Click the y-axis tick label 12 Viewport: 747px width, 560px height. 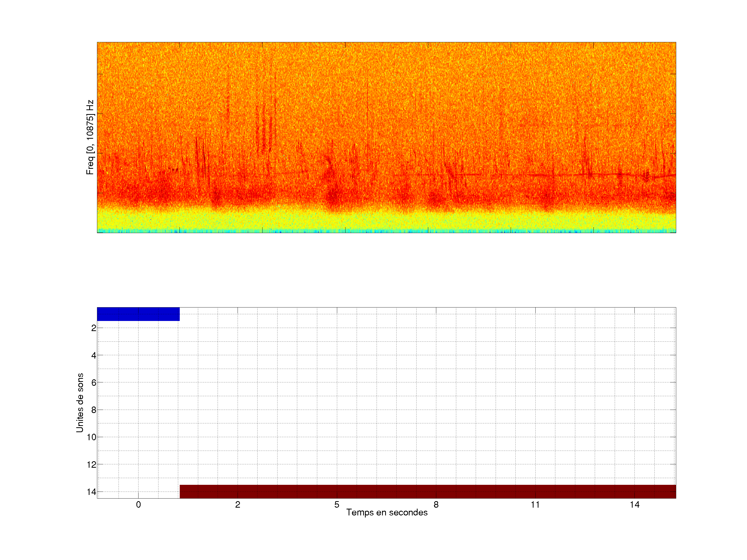click(92, 465)
